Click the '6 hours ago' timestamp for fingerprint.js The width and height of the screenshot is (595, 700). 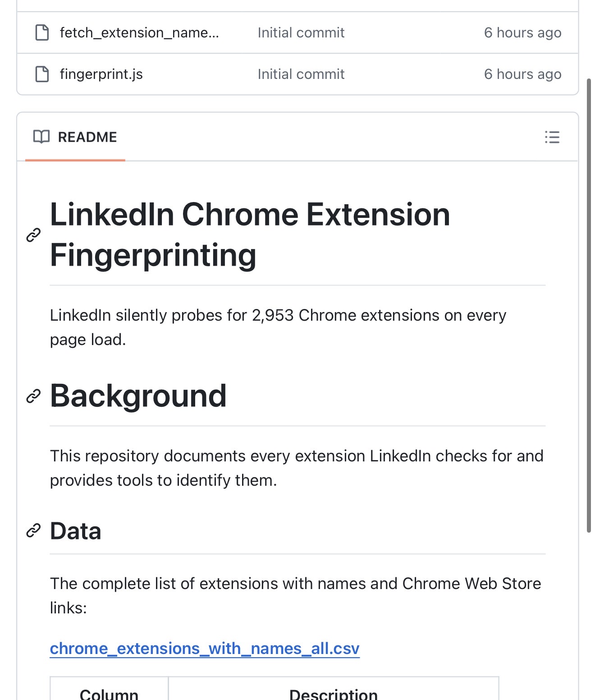tap(522, 74)
